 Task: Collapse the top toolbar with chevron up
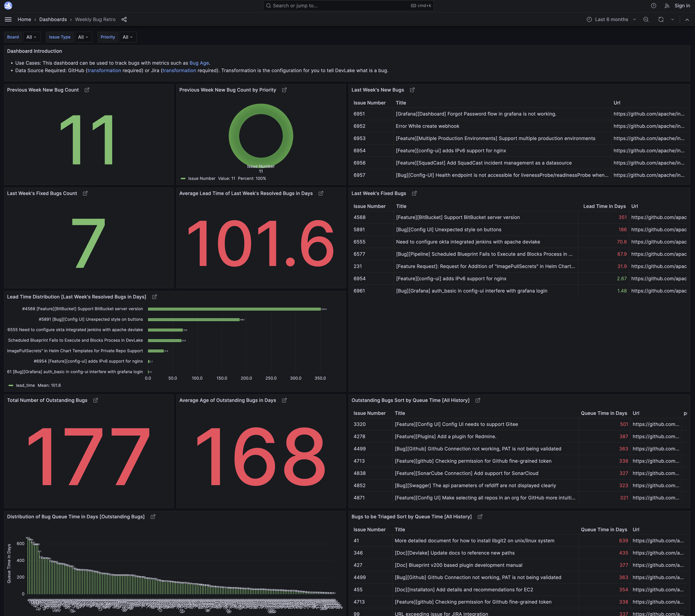tap(687, 19)
